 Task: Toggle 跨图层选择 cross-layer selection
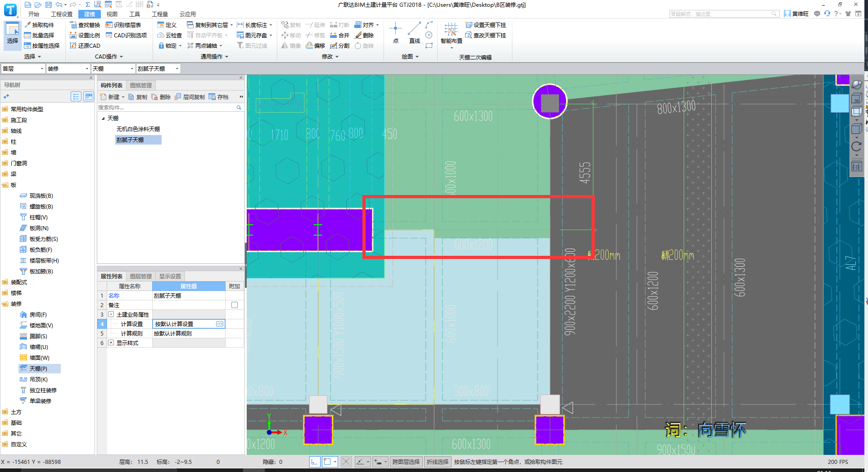pos(406,462)
